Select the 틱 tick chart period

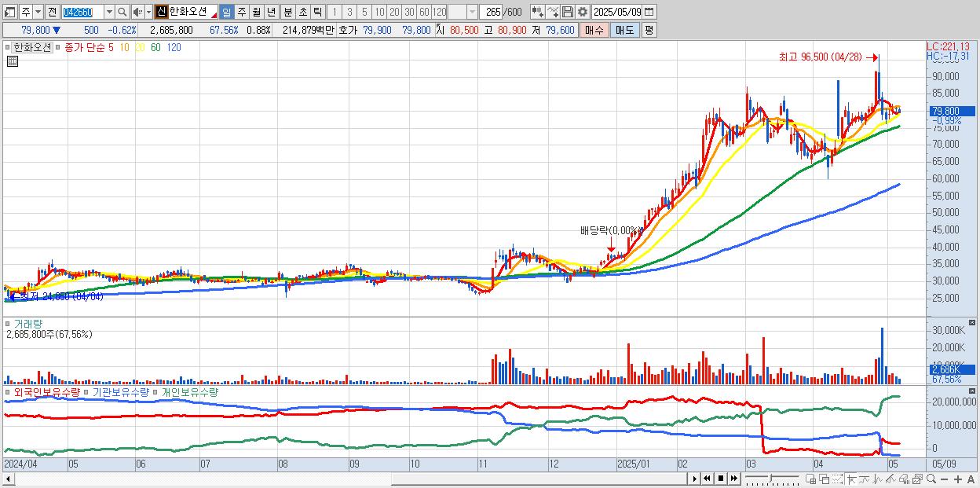point(317,12)
